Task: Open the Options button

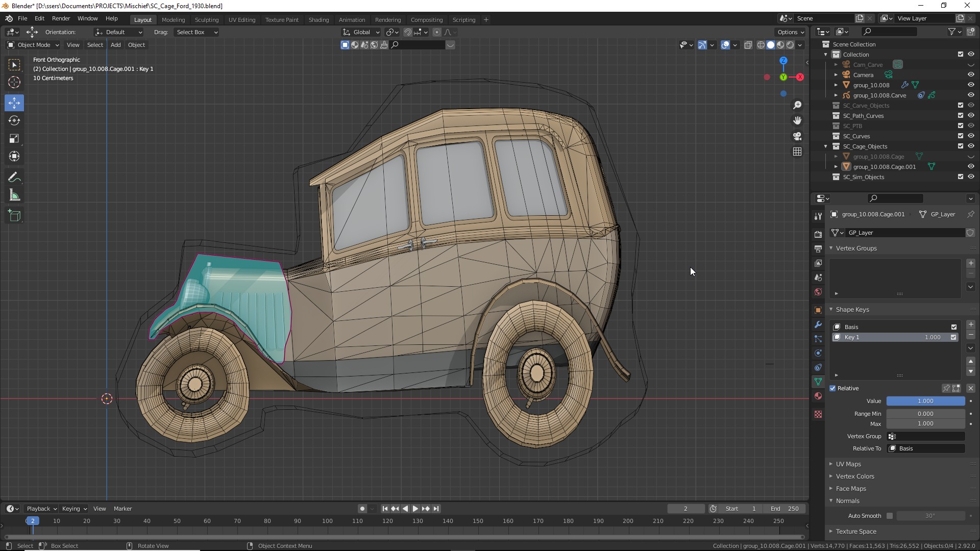Action: click(791, 32)
